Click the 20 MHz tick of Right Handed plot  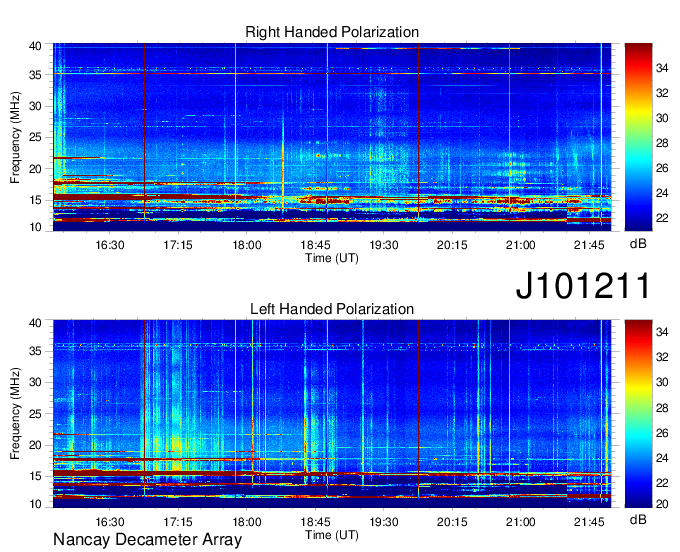point(35,169)
